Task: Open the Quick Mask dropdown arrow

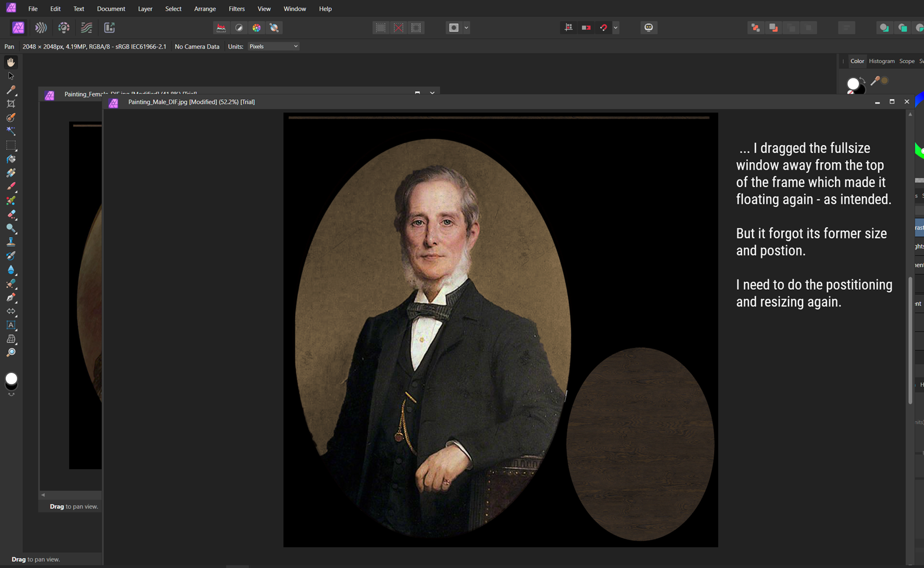Action: (x=466, y=27)
